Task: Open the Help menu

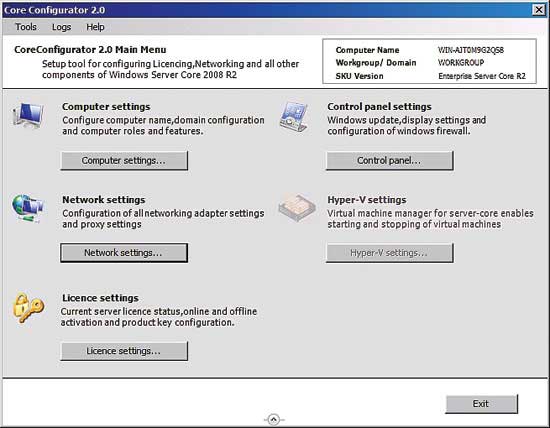Action: tap(95, 27)
